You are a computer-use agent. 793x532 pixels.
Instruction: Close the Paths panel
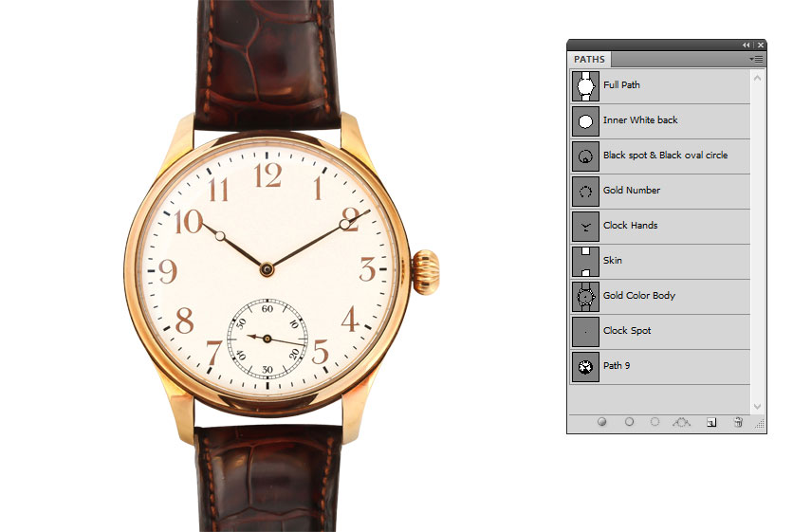pos(760,45)
